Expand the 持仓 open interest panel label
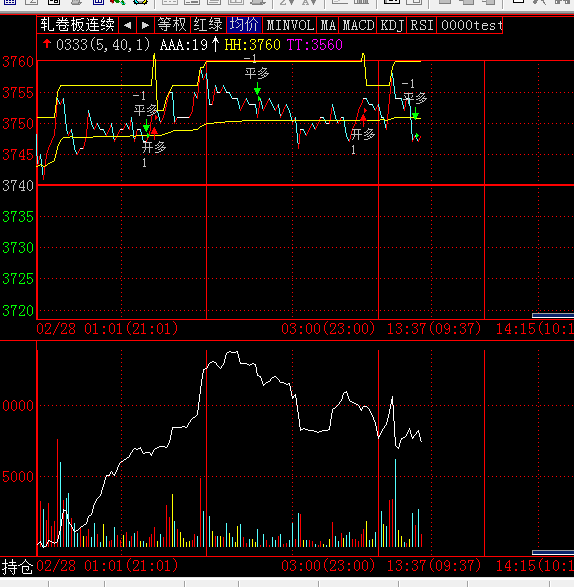Viewport: 574px width, 587px height. coord(17,567)
